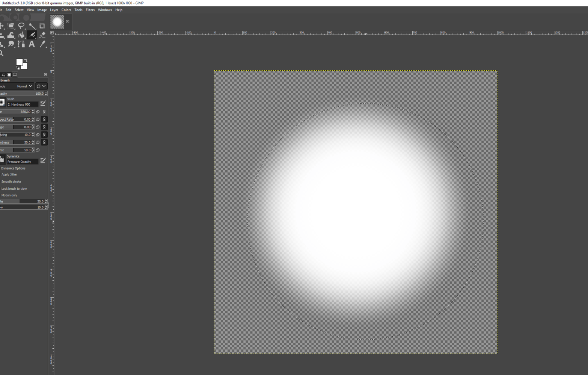Select the Free Select lasso tool
Viewport: 588px width, 375px height.
click(x=21, y=26)
